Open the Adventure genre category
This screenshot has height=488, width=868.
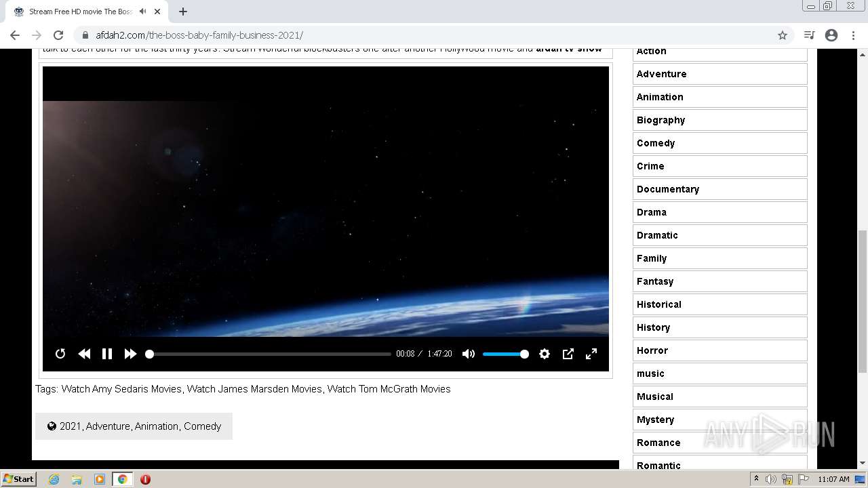click(720, 74)
